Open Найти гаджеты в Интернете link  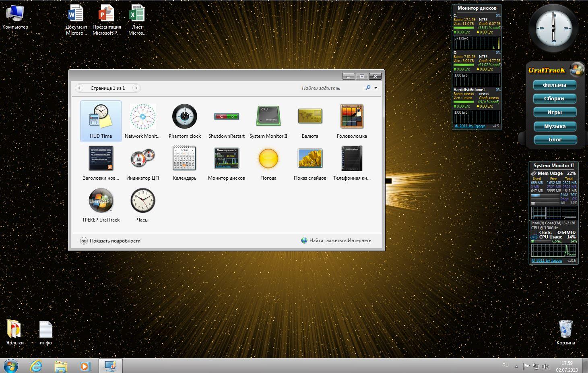tap(340, 240)
